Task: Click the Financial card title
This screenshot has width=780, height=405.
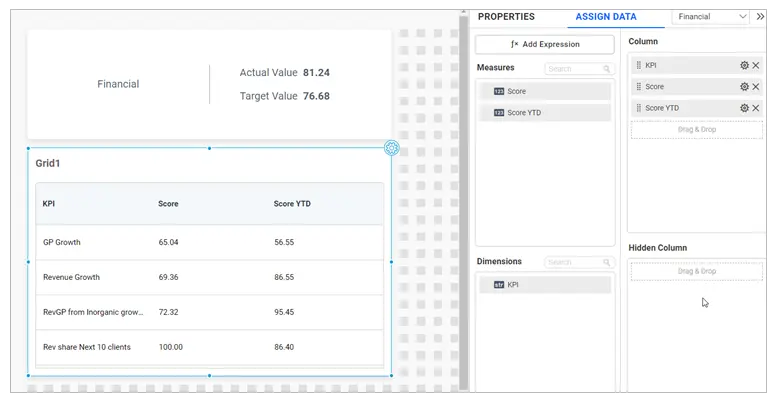Action: [x=118, y=84]
